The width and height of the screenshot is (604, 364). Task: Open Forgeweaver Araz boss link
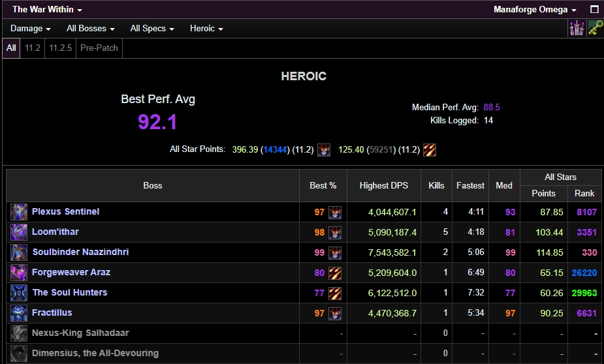(x=71, y=273)
